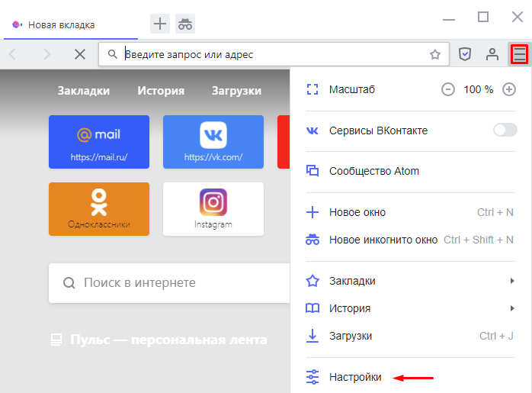
Task: Open the hamburger main menu
Action: pyautogui.click(x=520, y=54)
